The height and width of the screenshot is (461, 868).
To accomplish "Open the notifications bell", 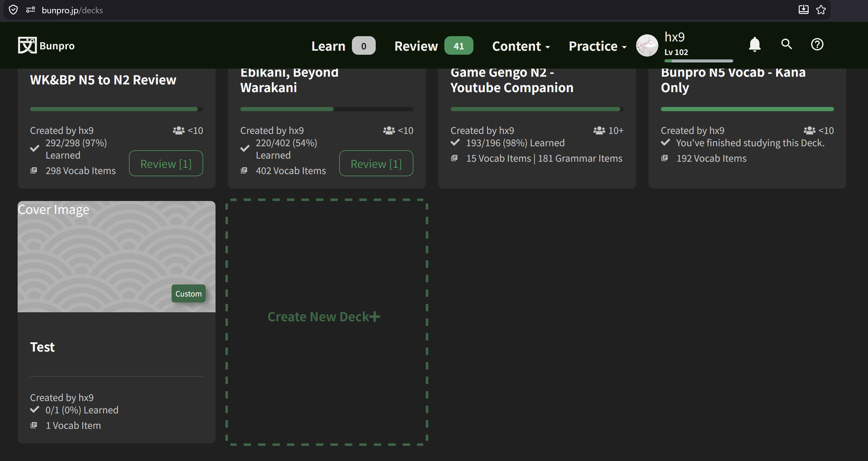I will coord(755,45).
